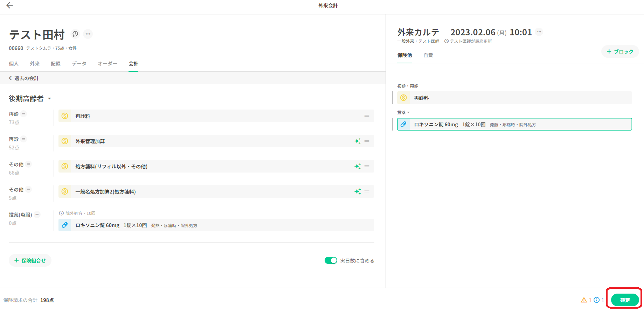Image resolution: width=644 pixels, height=309 pixels.
Task: Click the back arrow icon
Action: (10, 5)
